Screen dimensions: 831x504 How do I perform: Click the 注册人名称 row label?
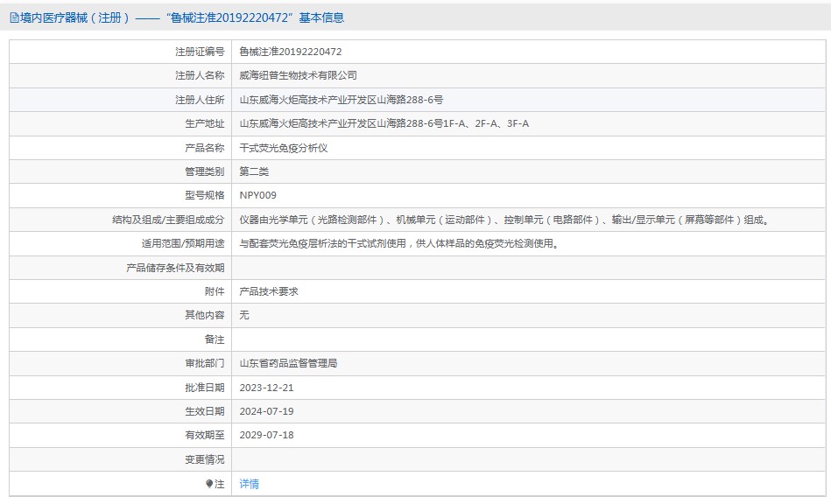coord(200,76)
